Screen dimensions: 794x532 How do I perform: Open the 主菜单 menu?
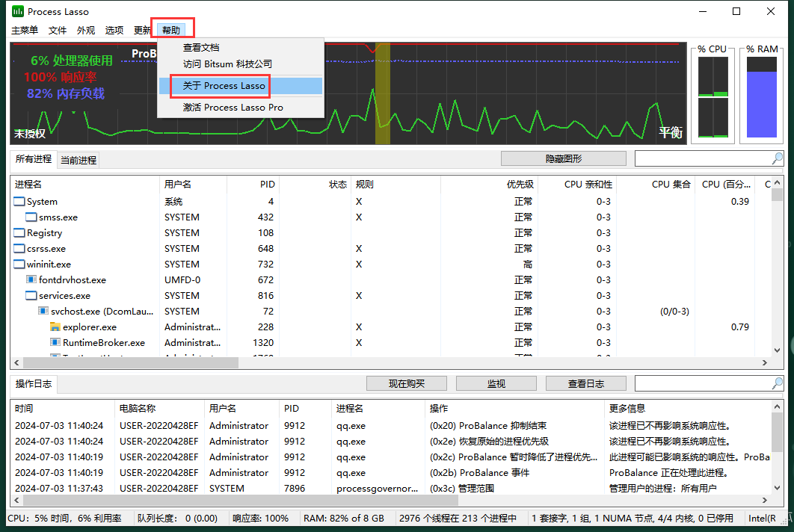[x=24, y=31]
